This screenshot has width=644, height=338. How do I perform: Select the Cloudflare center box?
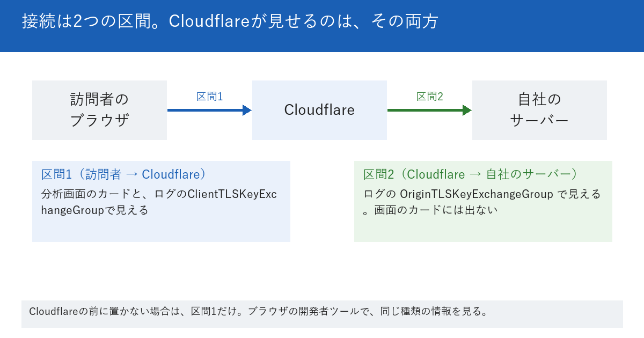click(x=319, y=110)
